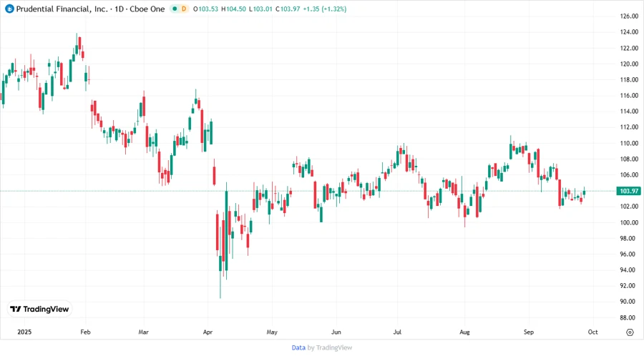Screen dimensions: 644x356
Task: Click the low value L103.01
Action: 260,9
